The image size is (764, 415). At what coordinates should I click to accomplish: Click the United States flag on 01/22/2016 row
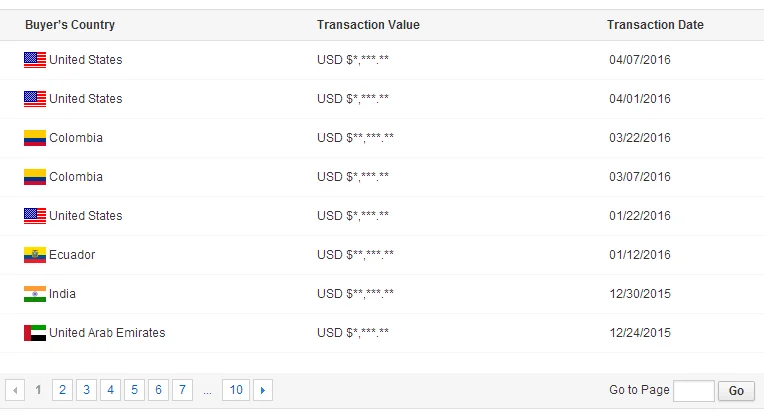[35, 216]
